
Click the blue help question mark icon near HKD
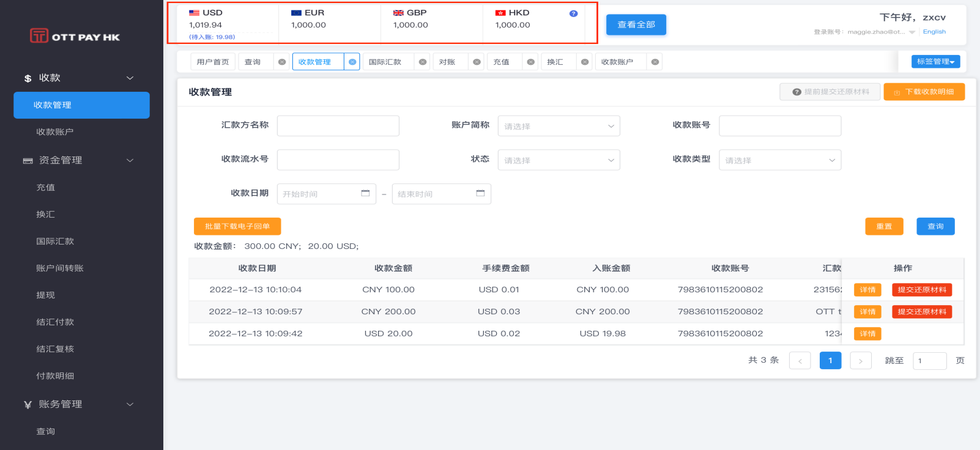point(573,13)
